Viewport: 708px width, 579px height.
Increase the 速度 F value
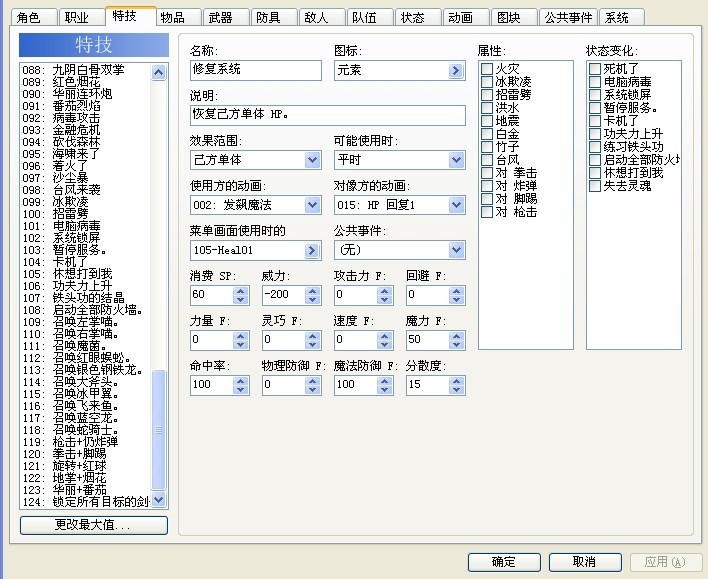(x=385, y=336)
